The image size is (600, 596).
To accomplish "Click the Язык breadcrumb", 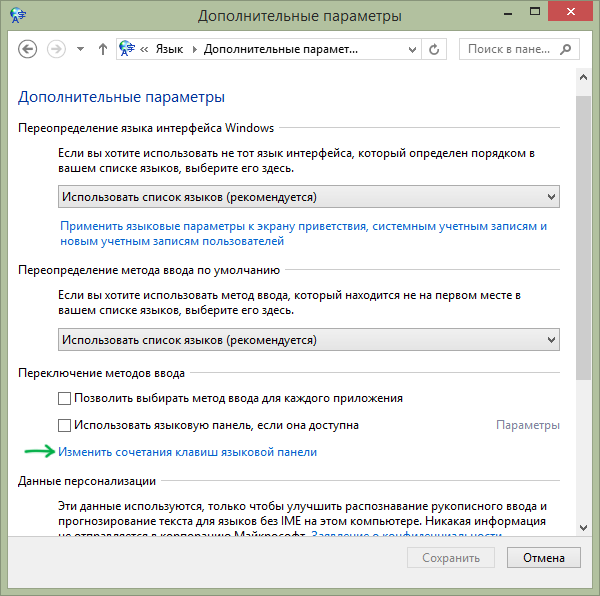I will click(x=169, y=49).
